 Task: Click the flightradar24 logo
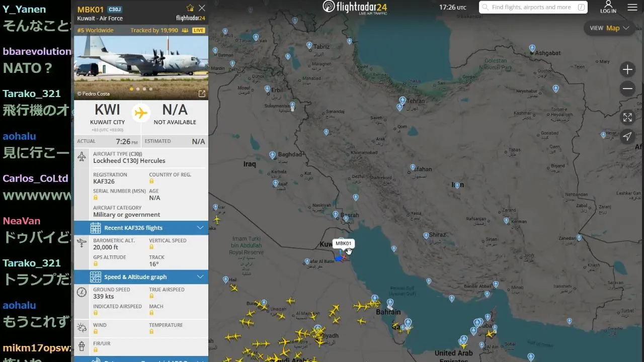point(355,7)
